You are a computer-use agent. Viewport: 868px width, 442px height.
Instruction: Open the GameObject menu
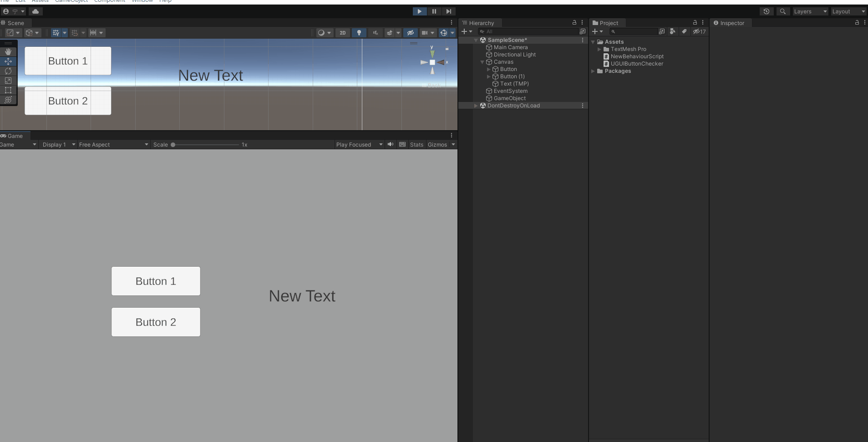pyautogui.click(x=71, y=1)
